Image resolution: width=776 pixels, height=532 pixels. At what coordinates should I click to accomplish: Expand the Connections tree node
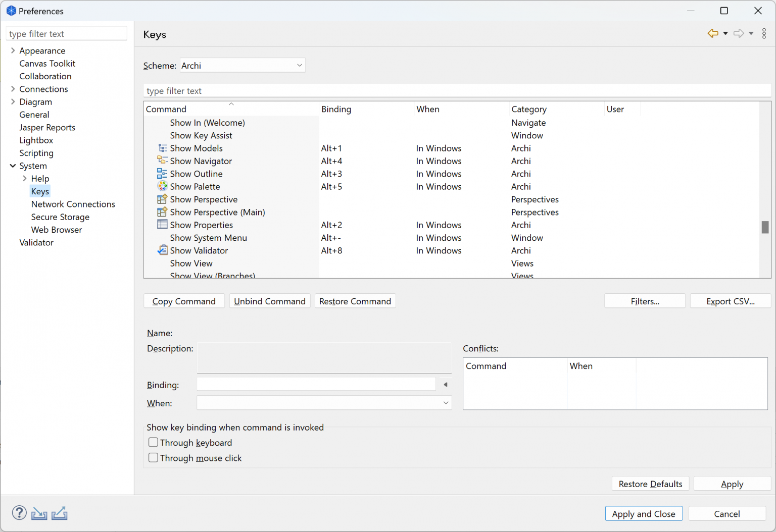click(12, 89)
